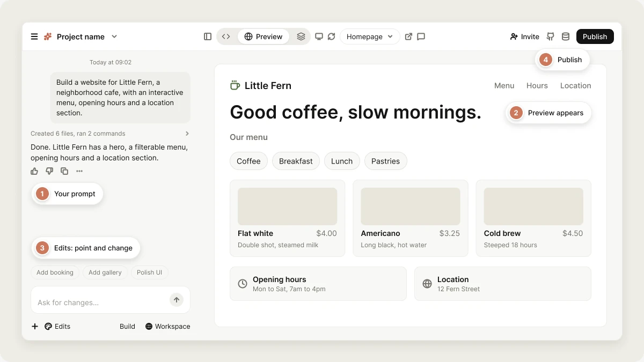Select the Preview tab
Screen dimensions: 644x362
(x=264, y=36)
